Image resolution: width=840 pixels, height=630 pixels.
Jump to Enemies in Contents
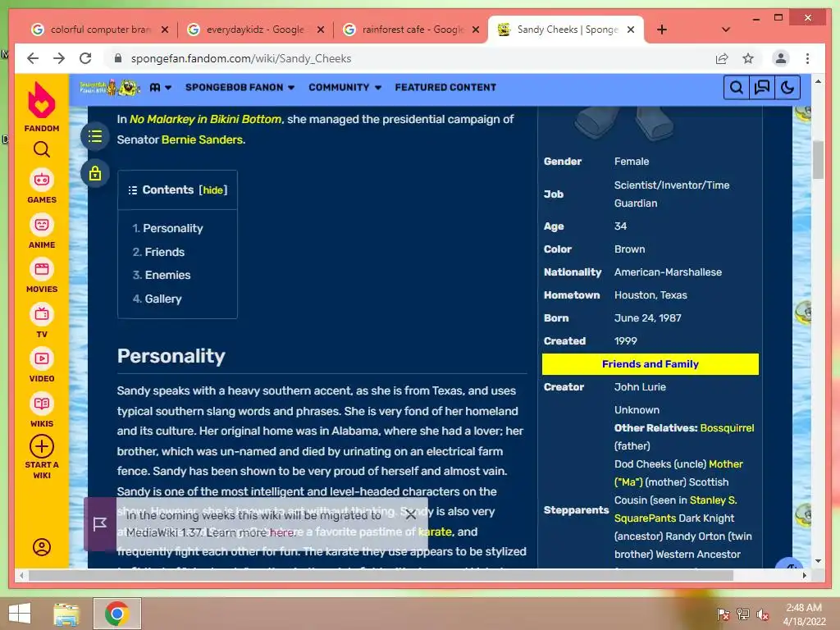point(167,275)
